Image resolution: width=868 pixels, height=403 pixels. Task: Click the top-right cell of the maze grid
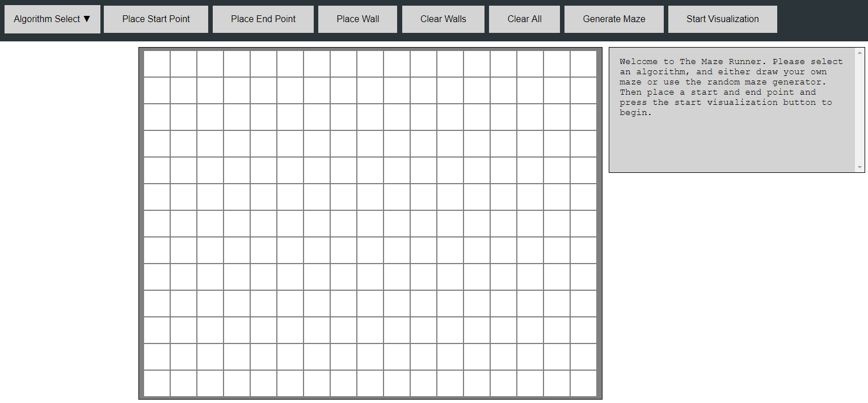pos(583,63)
